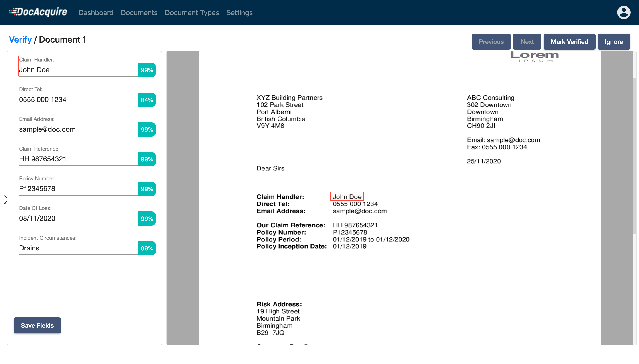Go back with the Previous button
This screenshot has width=639, height=364.
pos(491,42)
